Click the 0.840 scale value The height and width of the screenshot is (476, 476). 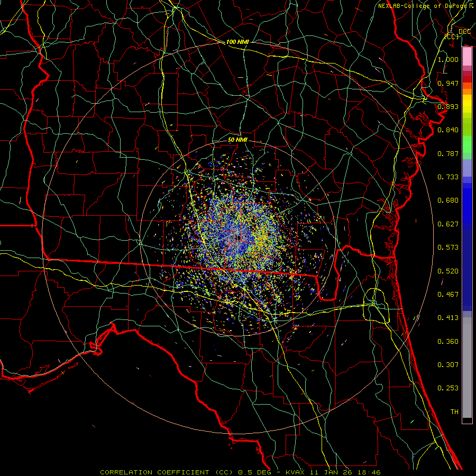(x=448, y=130)
